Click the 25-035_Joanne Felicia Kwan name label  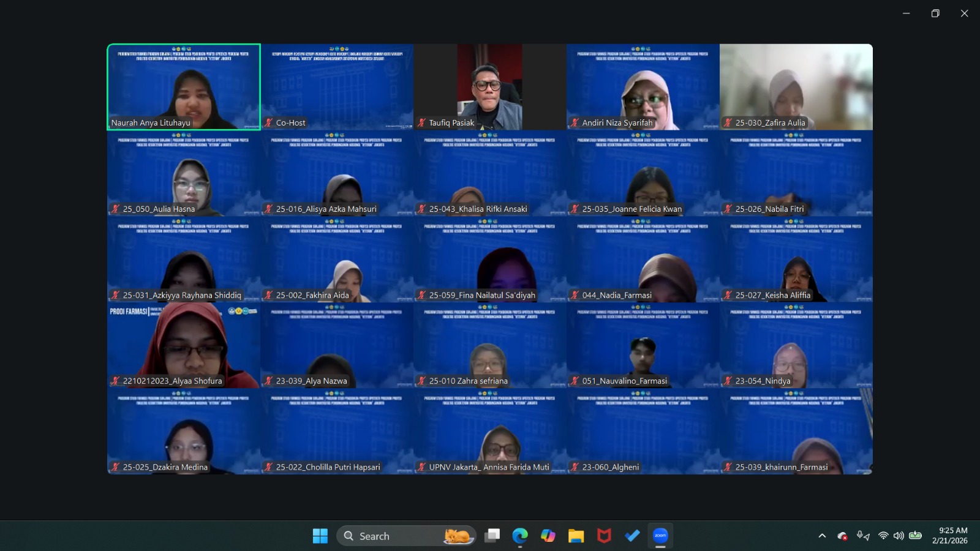[x=631, y=209]
